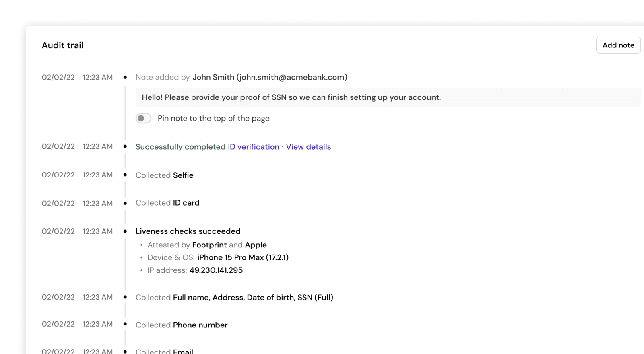Click the timeline dot for Note added entry

tap(125, 77)
